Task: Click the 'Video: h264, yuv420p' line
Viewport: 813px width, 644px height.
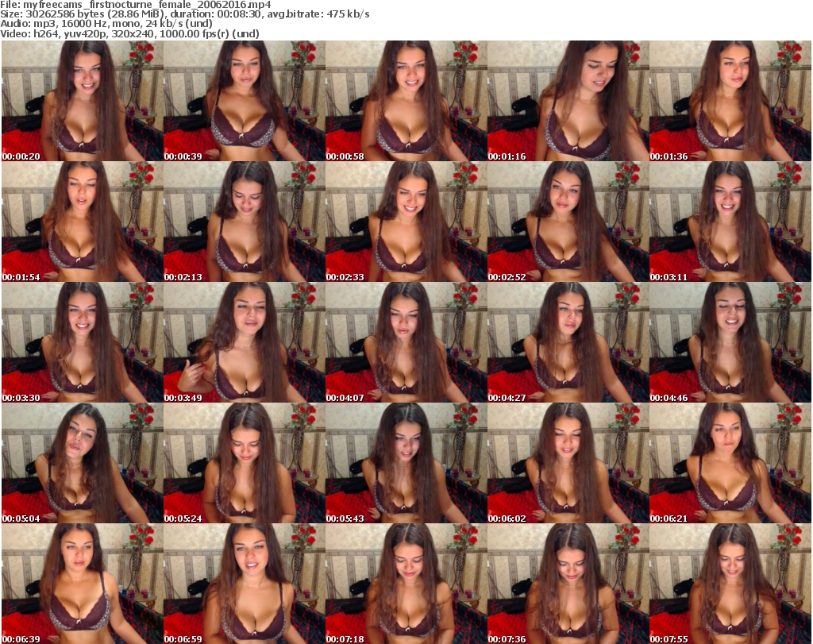Action: click(x=129, y=33)
